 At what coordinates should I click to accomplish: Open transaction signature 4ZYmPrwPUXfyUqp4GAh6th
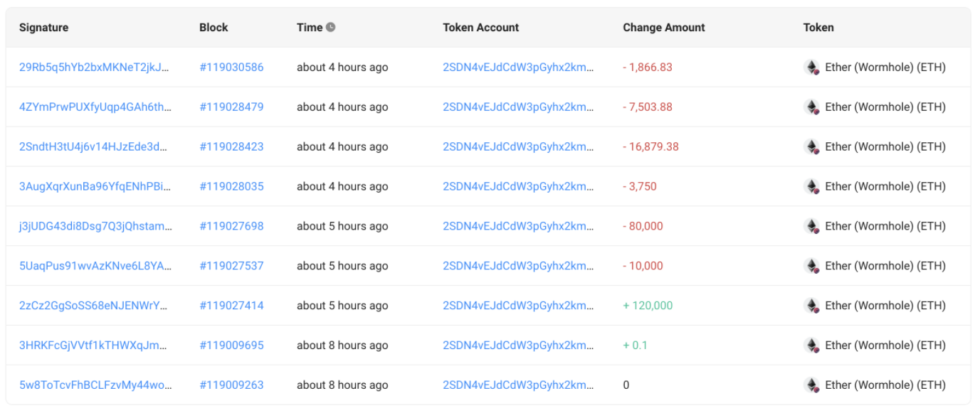[95, 107]
